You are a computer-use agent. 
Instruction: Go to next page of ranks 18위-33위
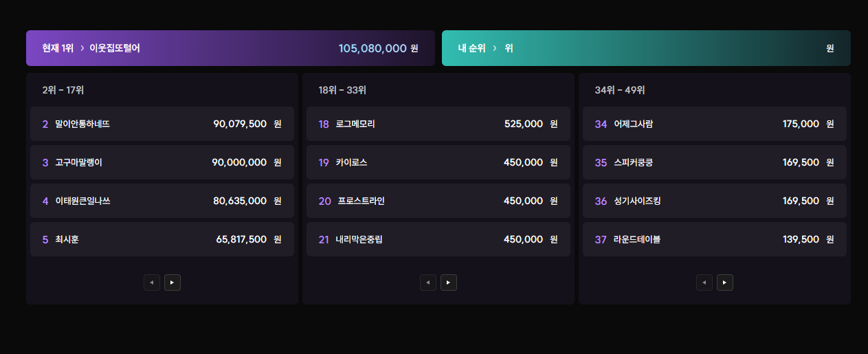coord(449,283)
